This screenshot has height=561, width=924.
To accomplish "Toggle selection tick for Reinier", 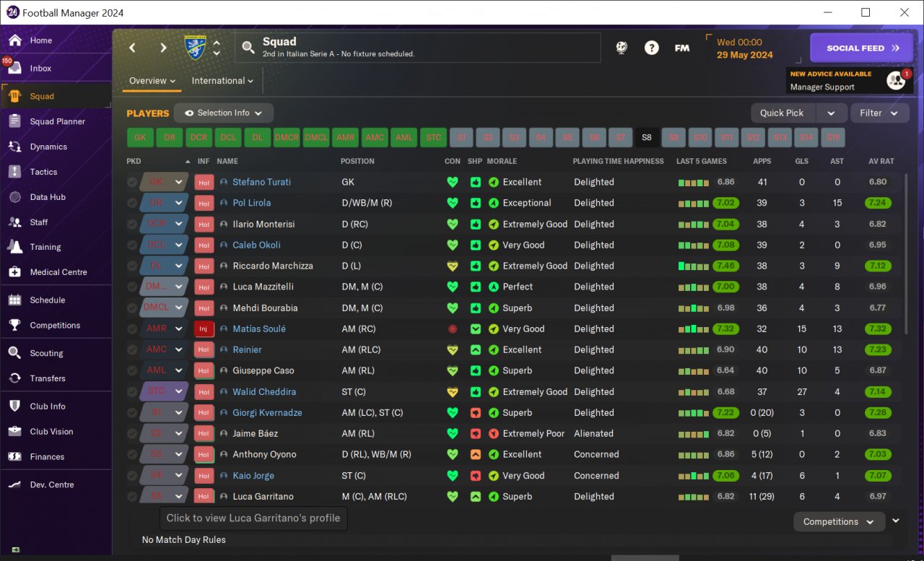I will (132, 350).
